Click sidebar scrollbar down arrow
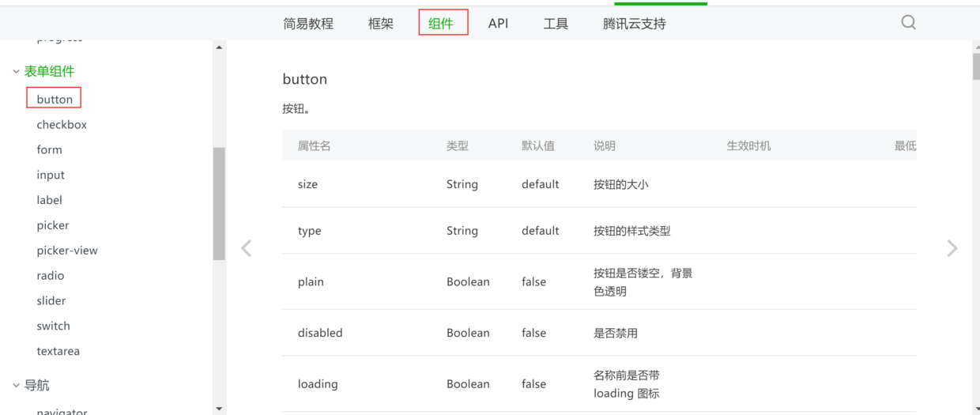Image resolution: width=980 pixels, height=415 pixels. (219, 409)
